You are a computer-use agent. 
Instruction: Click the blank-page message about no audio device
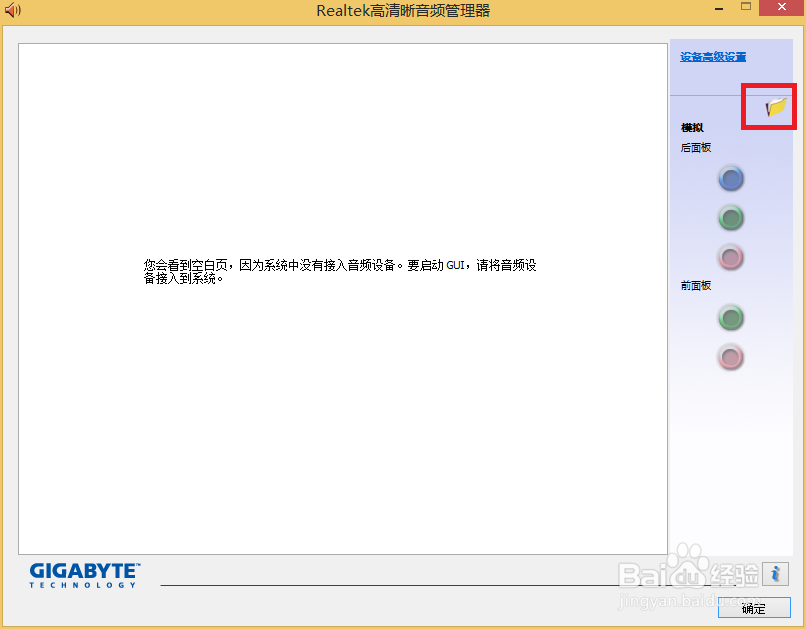click(x=340, y=271)
